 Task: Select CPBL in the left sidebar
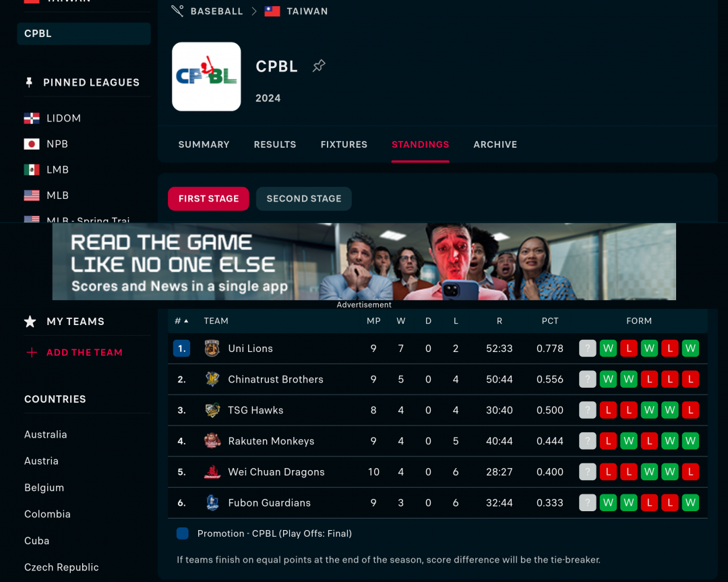tap(84, 34)
